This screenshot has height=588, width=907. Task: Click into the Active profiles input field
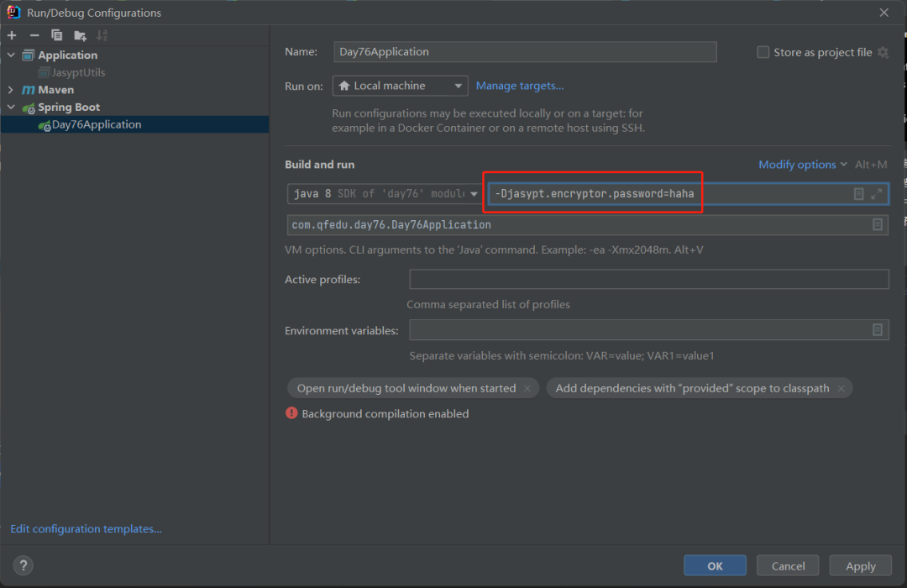pyautogui.click(x=648, y=280)
